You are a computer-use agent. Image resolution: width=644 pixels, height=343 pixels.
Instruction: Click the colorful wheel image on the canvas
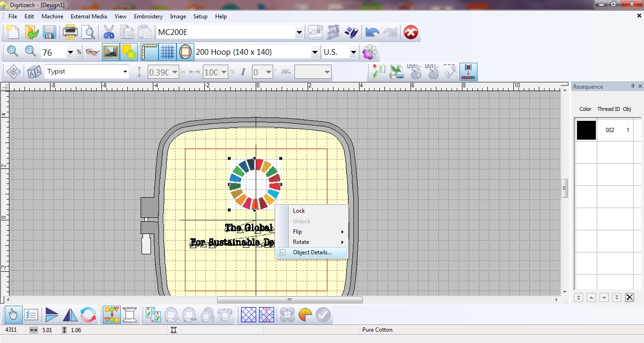255,184
